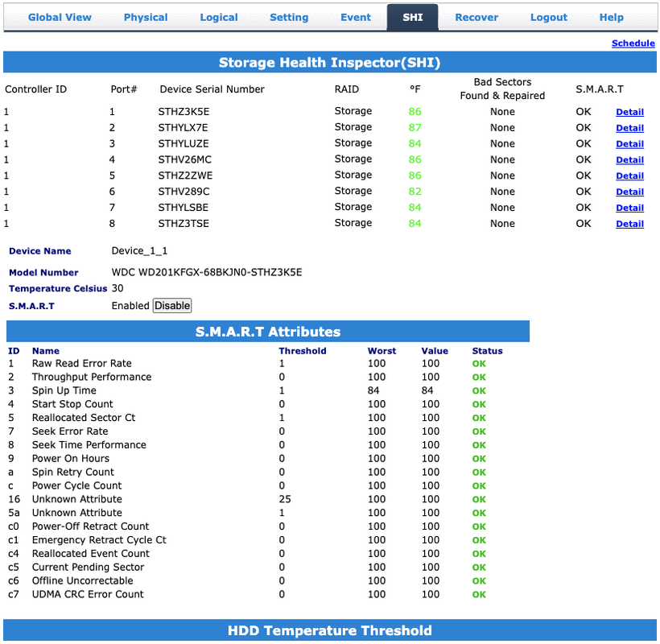Click the 86 temperature value for port 1
Viewport: 660px width, 644px height.
click(x=415, y=112)
